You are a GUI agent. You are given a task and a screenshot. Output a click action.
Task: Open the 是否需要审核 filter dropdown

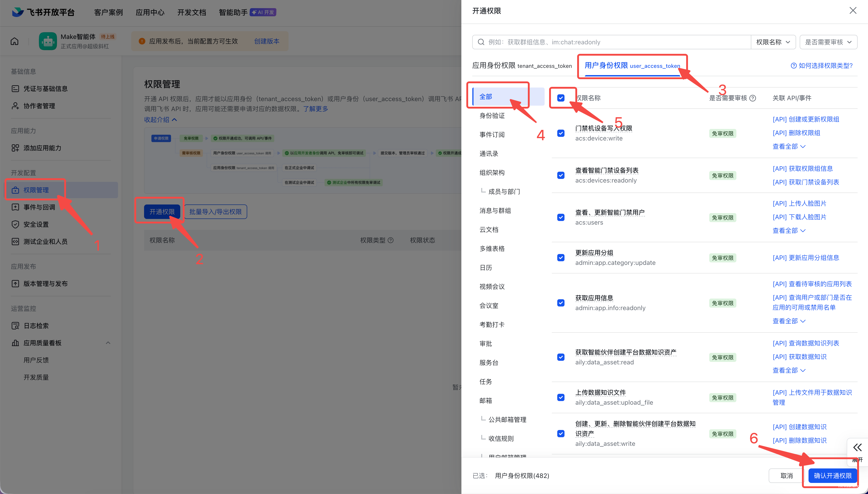click(828, 42)
